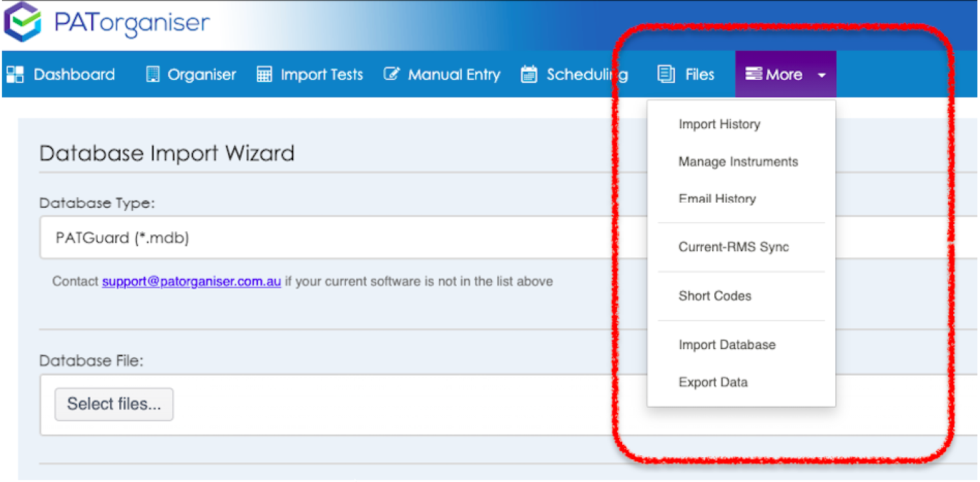Click the Database Type: label

click(97, 203)
